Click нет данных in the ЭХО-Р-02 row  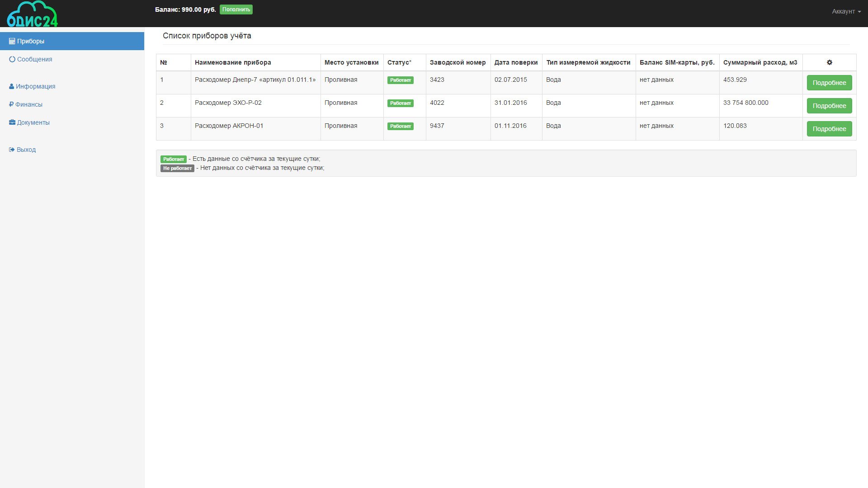click(x=656, y=103)
